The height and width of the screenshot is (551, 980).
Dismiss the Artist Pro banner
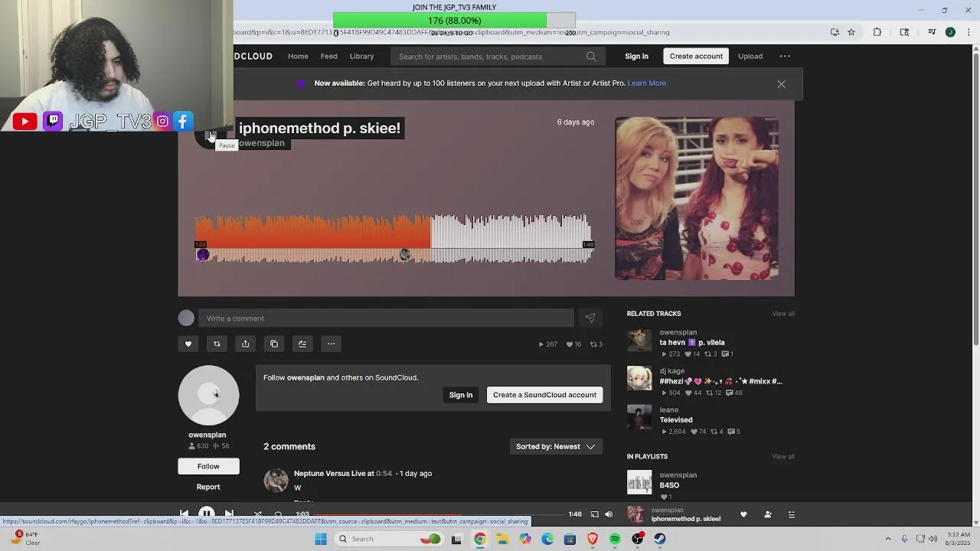click(781, 84)
